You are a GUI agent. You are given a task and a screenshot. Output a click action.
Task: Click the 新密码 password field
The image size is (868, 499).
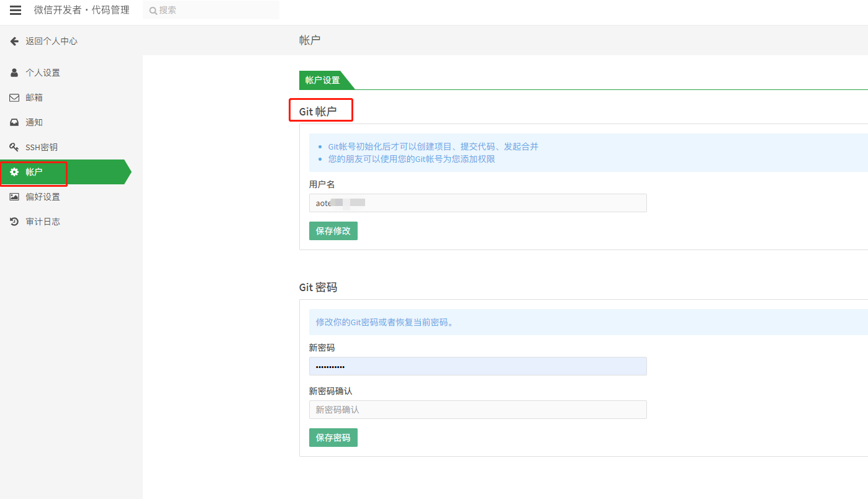point(478,366)
